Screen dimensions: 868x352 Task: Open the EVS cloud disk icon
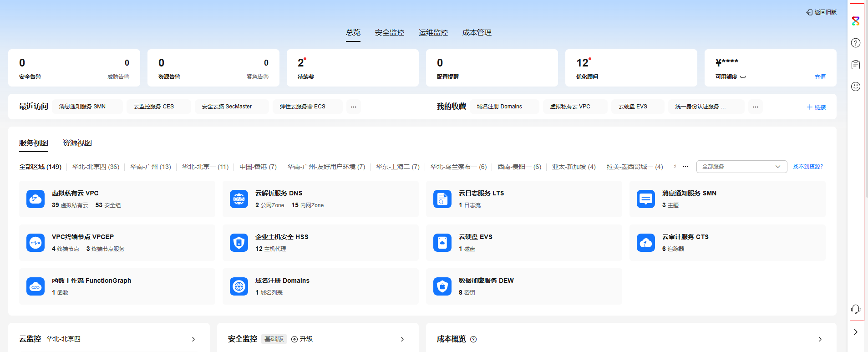click(442, 243)
